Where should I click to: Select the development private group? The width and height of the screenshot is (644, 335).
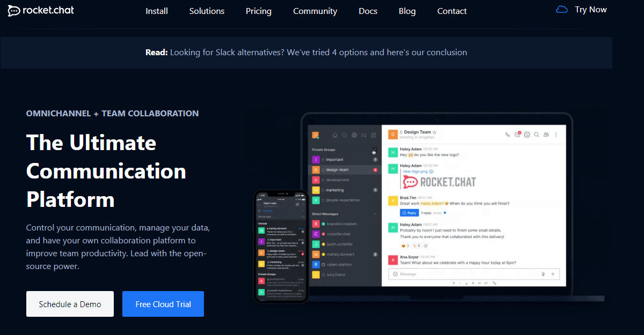pyautogui.click(x=345, y=180)
